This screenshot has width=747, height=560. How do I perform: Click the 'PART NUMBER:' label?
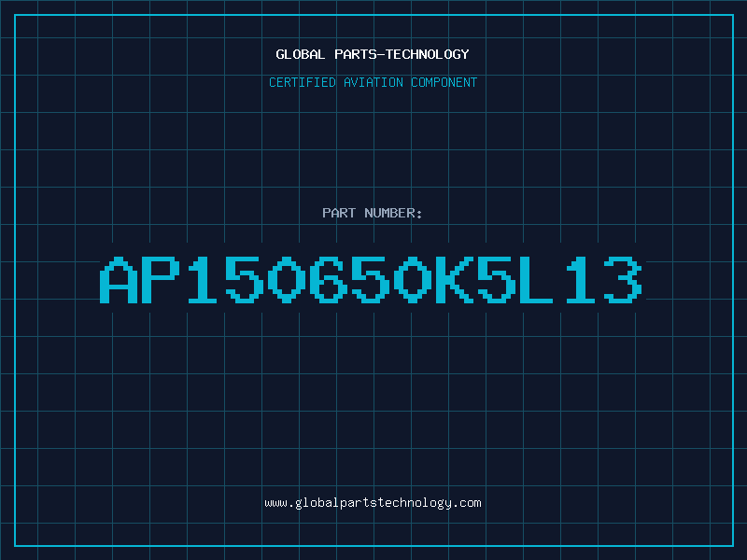coord(373,213)
